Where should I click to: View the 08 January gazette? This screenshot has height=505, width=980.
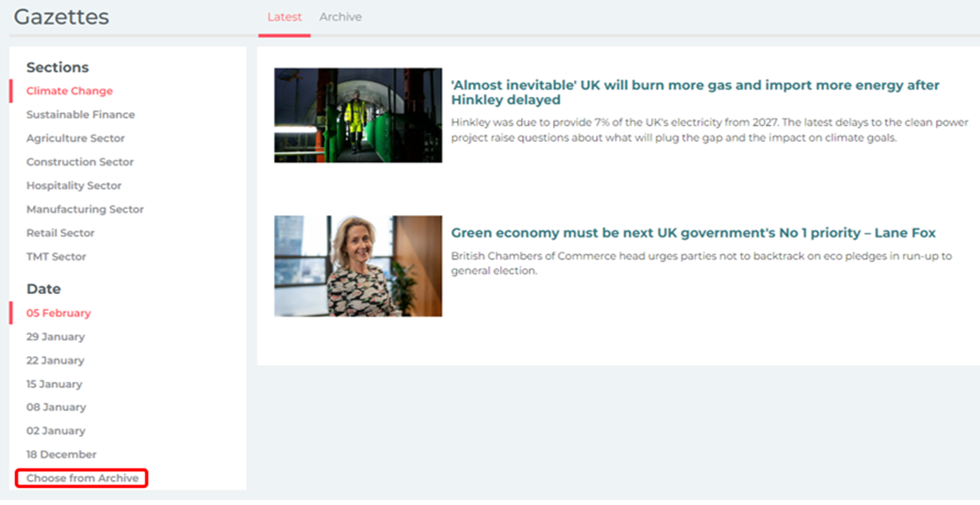click(56, 408)
